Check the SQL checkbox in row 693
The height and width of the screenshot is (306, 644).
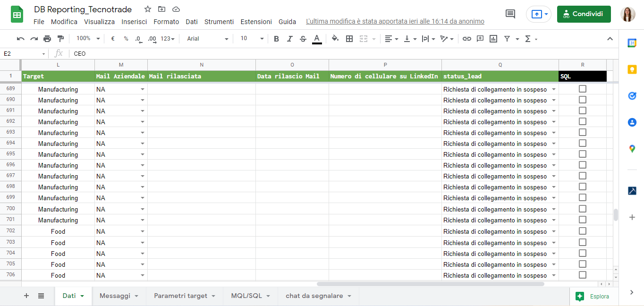tap(583, 132)
